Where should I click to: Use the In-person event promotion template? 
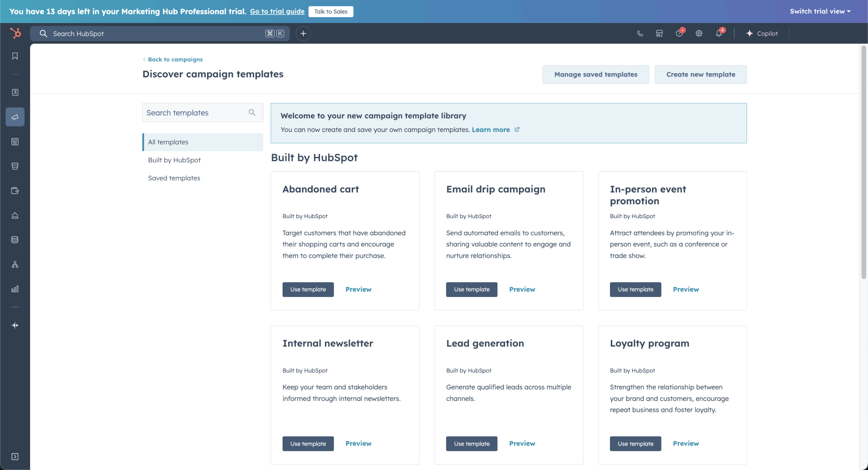635,289
